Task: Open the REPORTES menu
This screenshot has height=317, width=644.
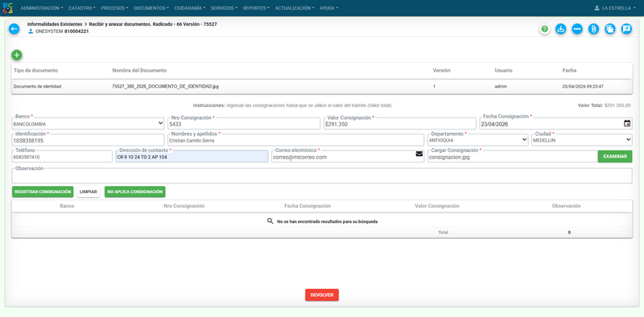Action: [x=256, y=8]
